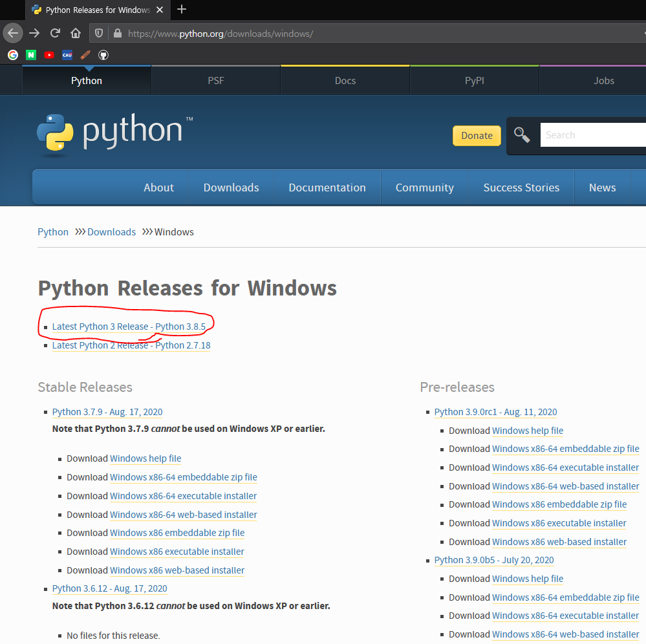The width and height of the screenshot is (646, 644).
Task: Download 3.9.0rc1 Windows x86 embeddable zip file
Action: [559, 504]
